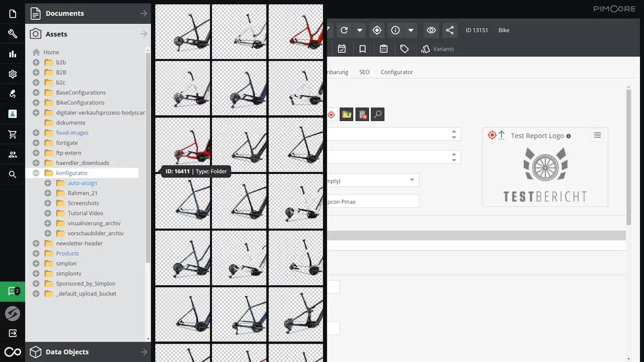Image resolution: width=644 pixels, height=362 pixels.
Task: Select the _default_upload_bucket folder
Action: coord(86,294)
